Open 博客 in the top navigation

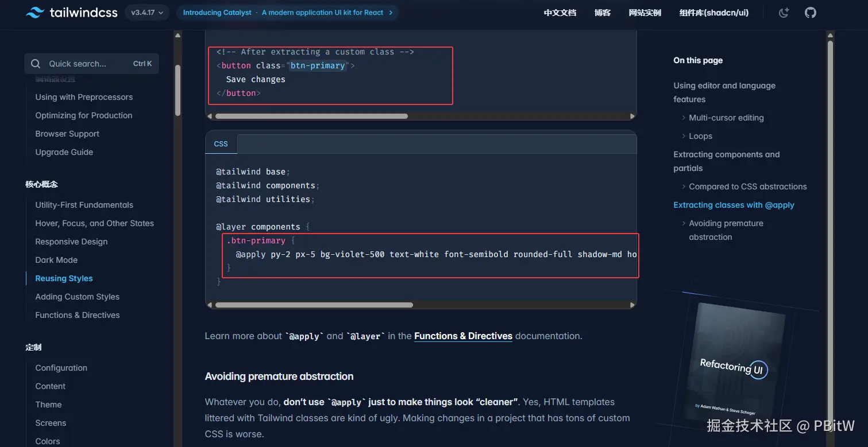tap(603, 13)
